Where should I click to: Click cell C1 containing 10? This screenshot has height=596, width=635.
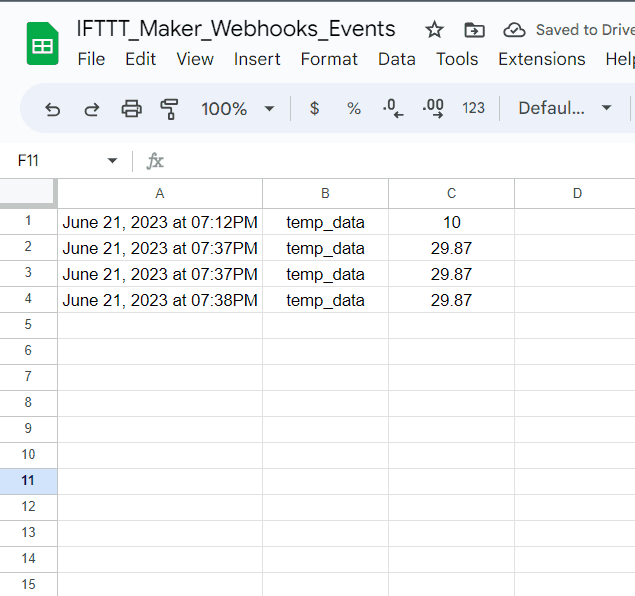451,222
